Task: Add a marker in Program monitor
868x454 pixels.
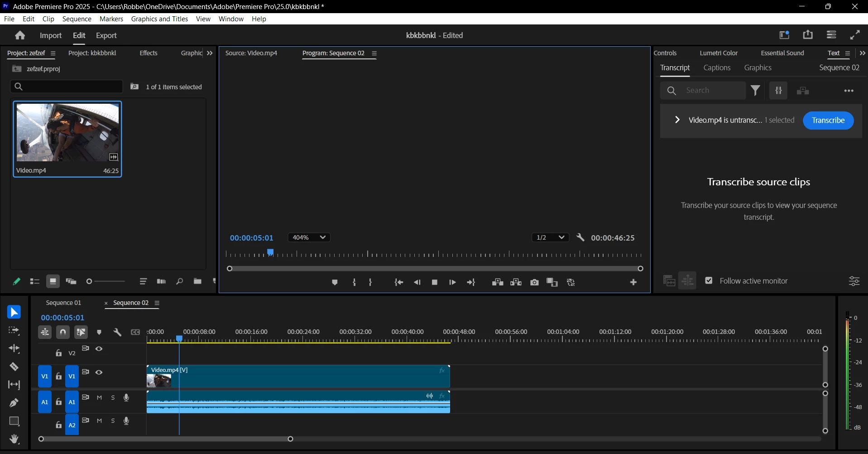Action: click(335, 282)
